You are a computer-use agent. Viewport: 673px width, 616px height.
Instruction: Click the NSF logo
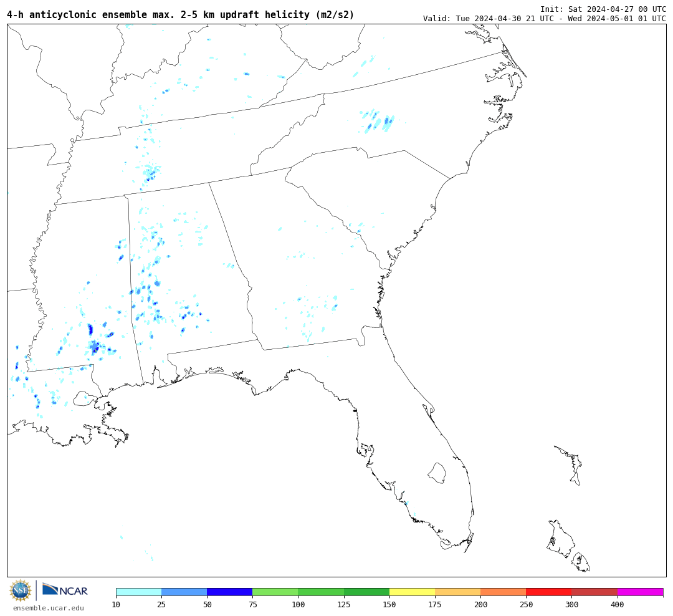click(x=20, y=590)
